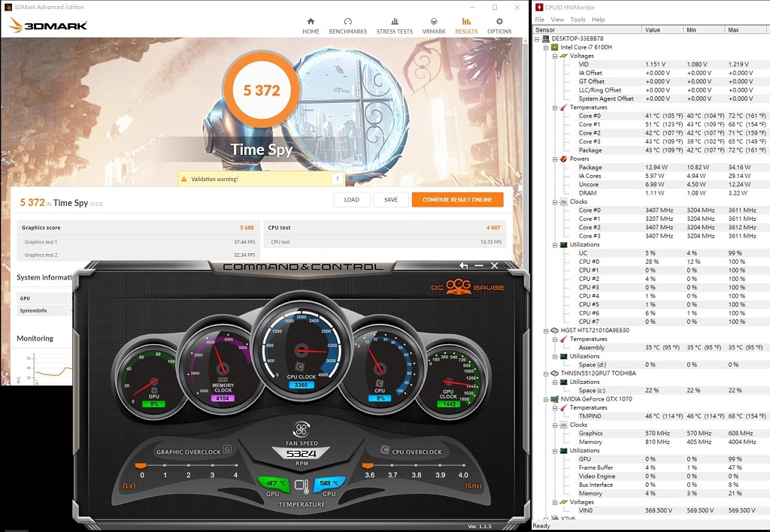Collapse the Intel Core i7 6100H node
Screen dimensions: 770x532
pos(546,47)
